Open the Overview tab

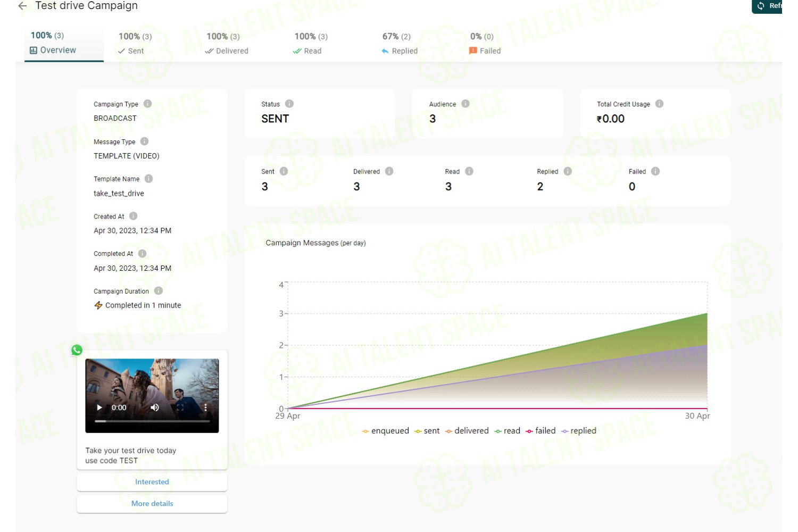(64, 43)
